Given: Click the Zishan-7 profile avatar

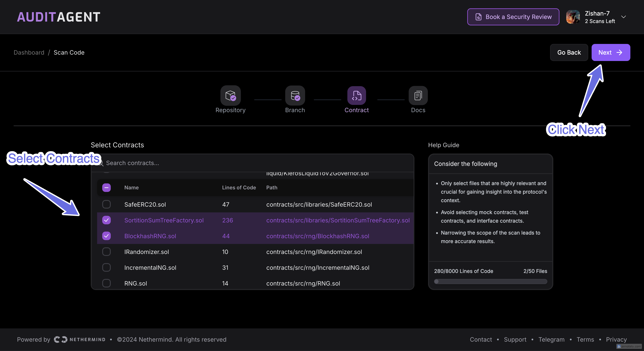Looking at the screenshot, I should 573,17.
